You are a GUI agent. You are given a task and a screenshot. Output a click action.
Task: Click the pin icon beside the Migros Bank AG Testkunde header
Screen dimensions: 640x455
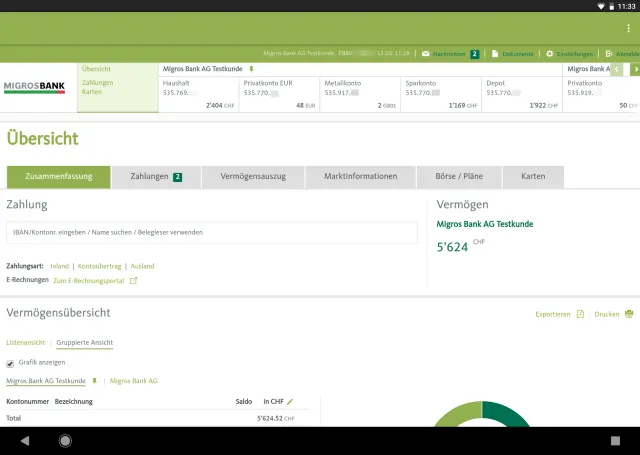(x=251, y=69)
